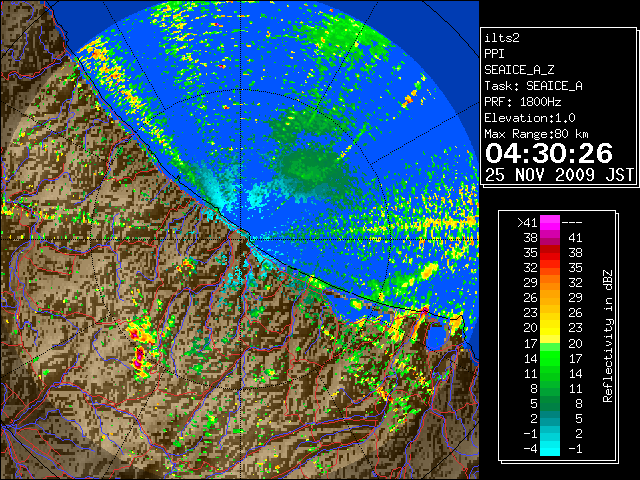Select the "Elevation:1.0" text
Image resolution: width=640 pixels, height=480 pixels.
530,118
